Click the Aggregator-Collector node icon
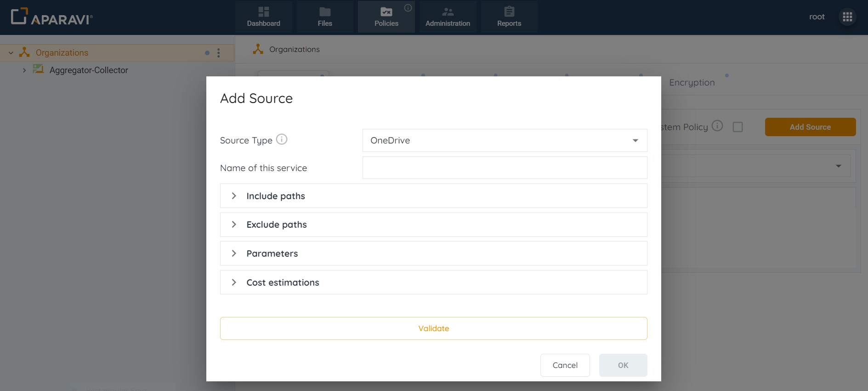The image size is (868, 391). (x=38, y=69)
